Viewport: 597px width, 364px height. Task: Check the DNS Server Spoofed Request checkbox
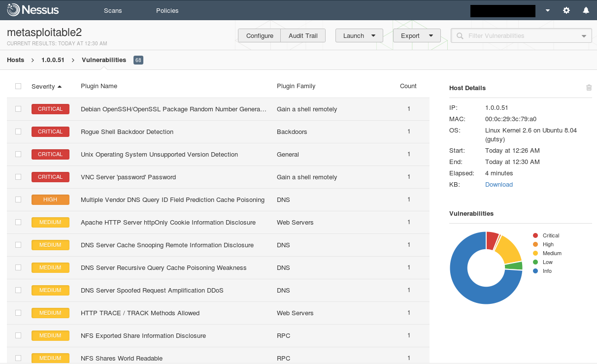coord(18,290)
